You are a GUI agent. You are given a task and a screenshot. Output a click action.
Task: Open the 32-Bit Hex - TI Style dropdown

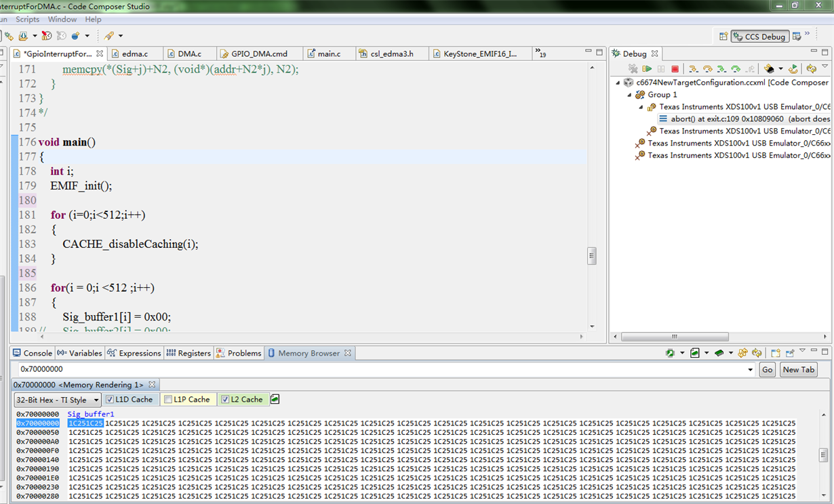pos(58,400)
